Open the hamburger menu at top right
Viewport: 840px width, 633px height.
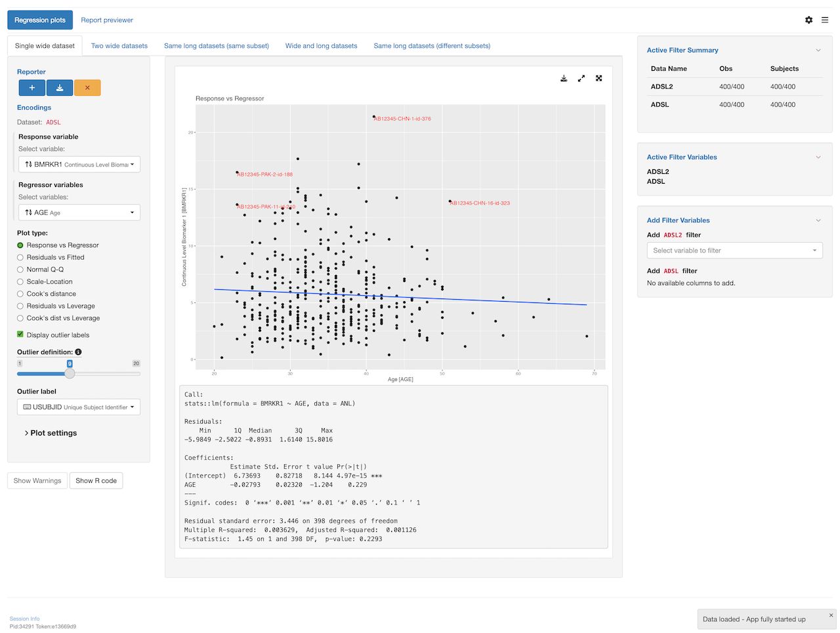[825, 20]
